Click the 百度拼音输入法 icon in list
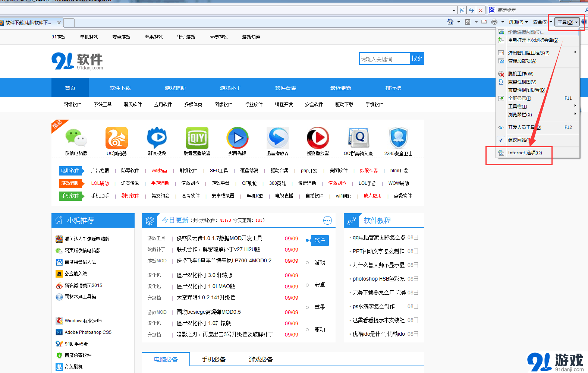Image resolution: width=588 pixels, height=373 pixels. [x=59, y=262]
